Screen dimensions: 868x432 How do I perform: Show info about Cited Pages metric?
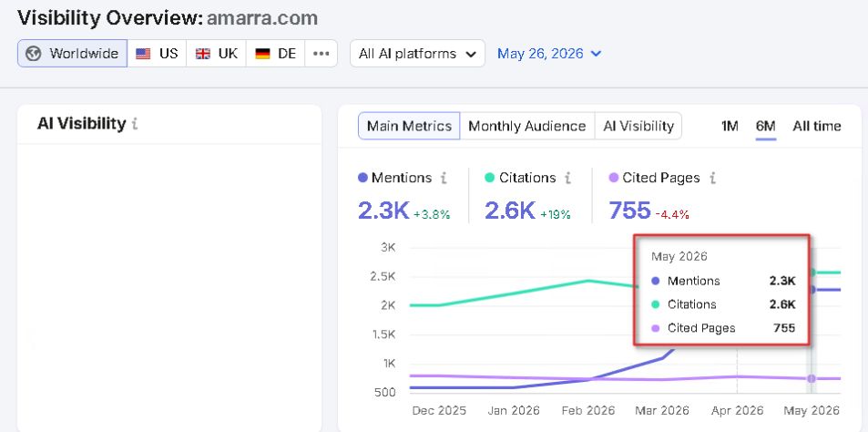click(712, 178)
